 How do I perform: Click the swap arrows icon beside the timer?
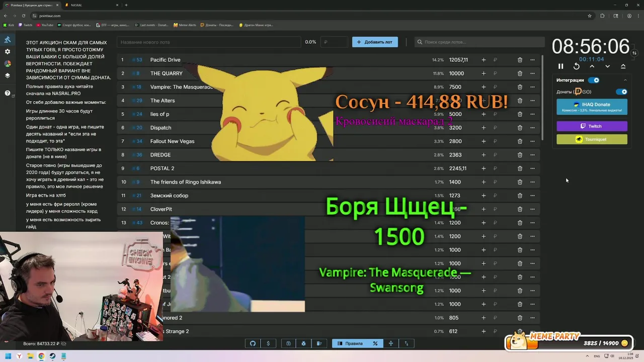(x=634, y=53)
